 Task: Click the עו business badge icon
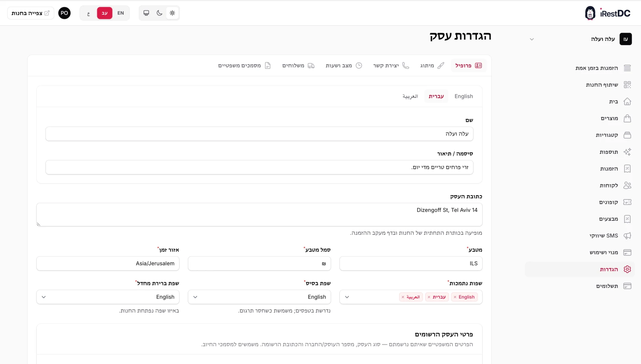click(x=626, y=39)
